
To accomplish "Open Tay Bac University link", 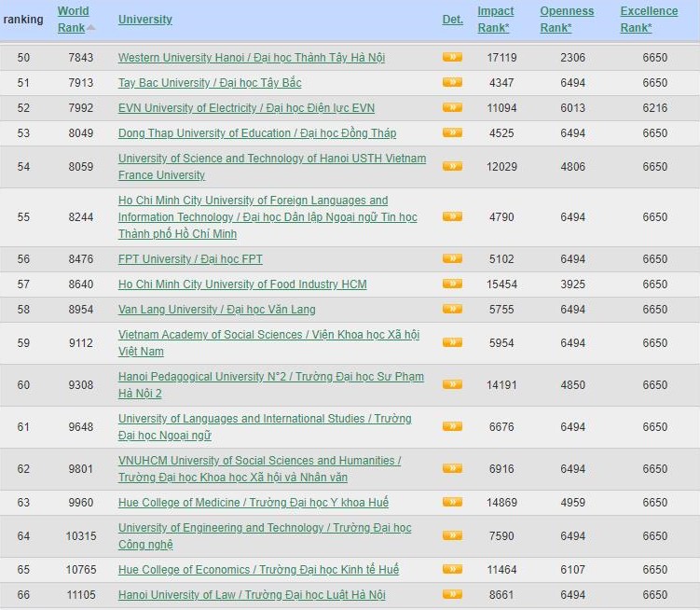I will [210, 83].
